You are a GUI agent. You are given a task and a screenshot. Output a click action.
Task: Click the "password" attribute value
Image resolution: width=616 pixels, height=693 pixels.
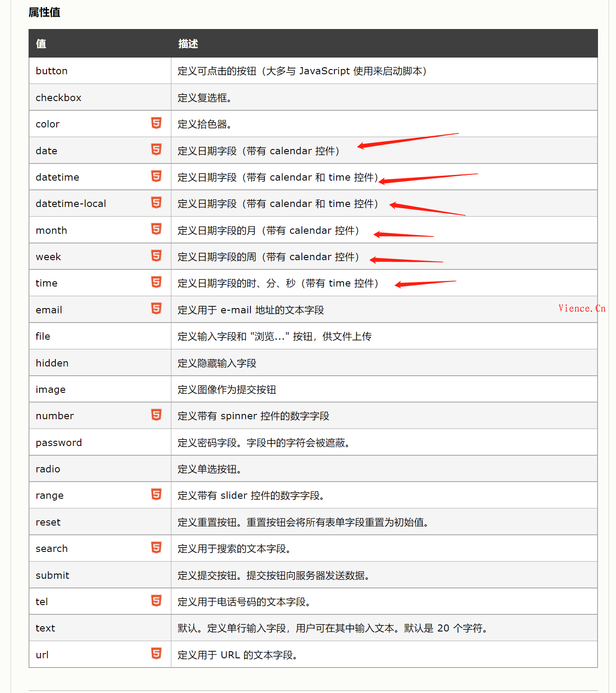point(59,443)
